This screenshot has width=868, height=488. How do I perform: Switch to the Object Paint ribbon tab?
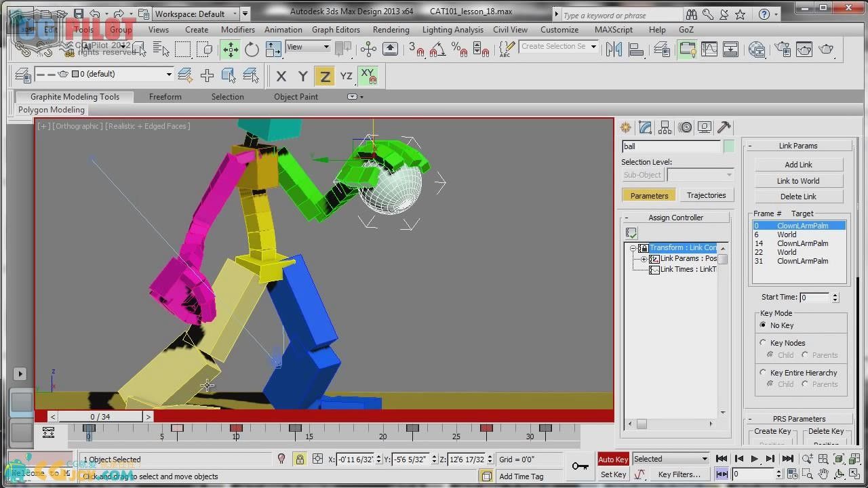pyautogui.click(x=296, y=97)
